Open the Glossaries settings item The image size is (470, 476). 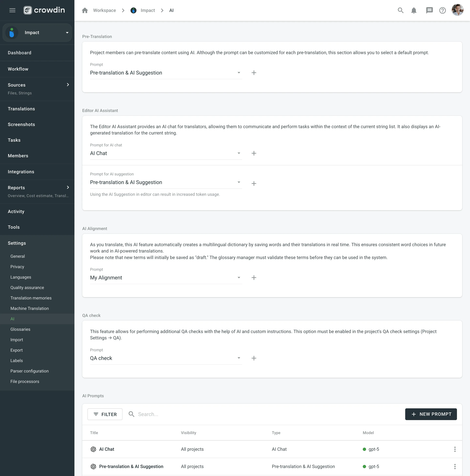tap(20, 329)
